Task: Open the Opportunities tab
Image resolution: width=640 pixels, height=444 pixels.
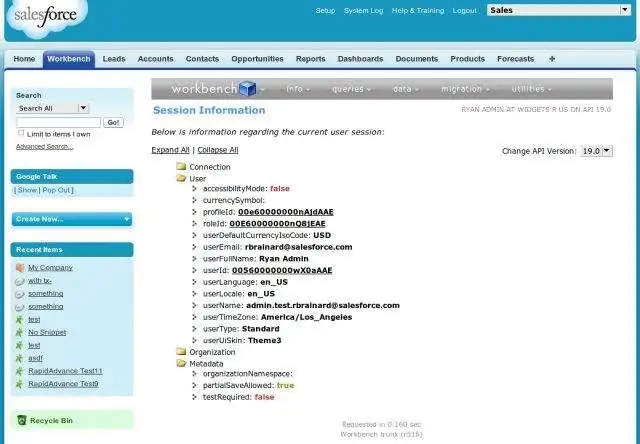Action: pos(257,59)
